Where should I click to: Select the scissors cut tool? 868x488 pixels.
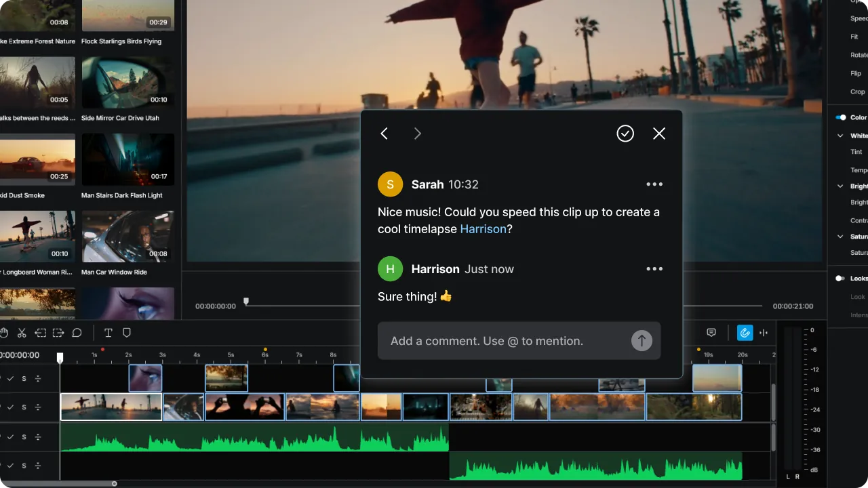[22, 333]
